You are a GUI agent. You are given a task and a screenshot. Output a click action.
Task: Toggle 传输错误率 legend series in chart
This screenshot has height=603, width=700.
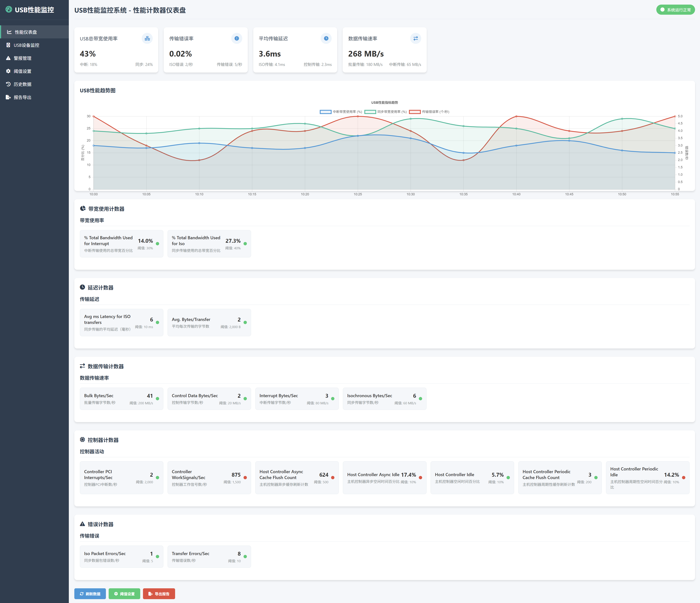(429, 112)
